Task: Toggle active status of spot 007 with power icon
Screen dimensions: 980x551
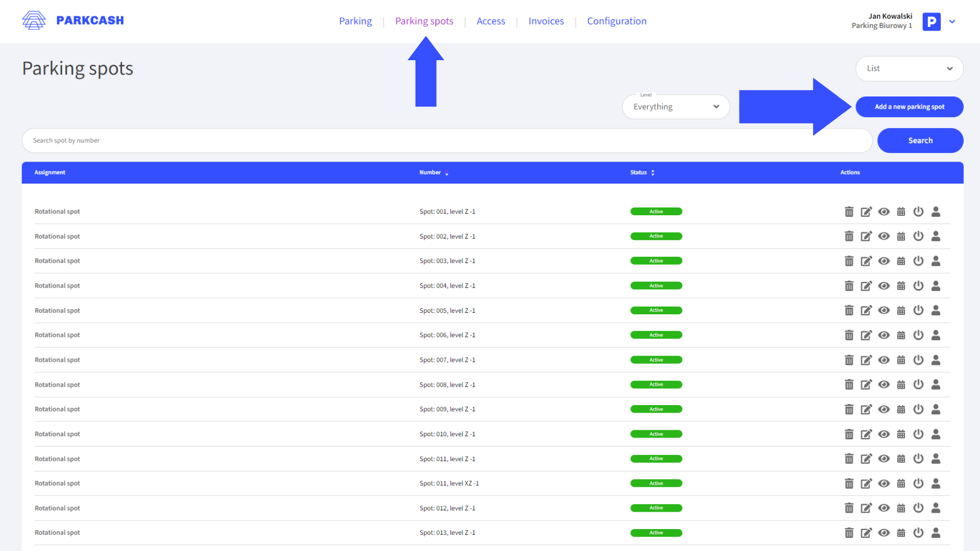Action: pos(918,360)
